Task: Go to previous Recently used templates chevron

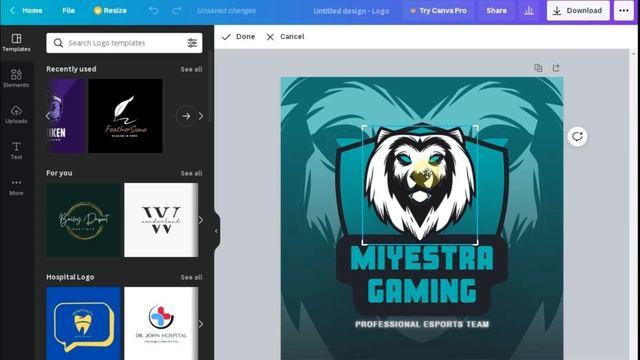Action: click(48, 116)
